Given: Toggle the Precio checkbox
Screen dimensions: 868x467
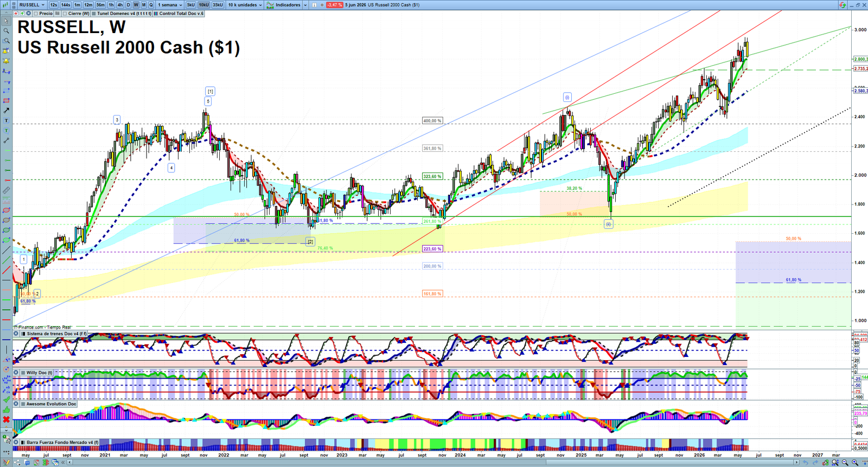Looking at the screenshot, I should pyautogui.click(x=36, y=14).
